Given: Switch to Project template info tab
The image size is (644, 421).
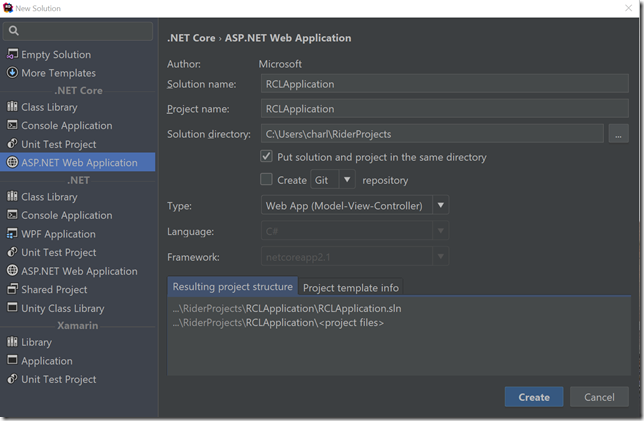Looking at the screenshot, I should click(x=351, y=288).
